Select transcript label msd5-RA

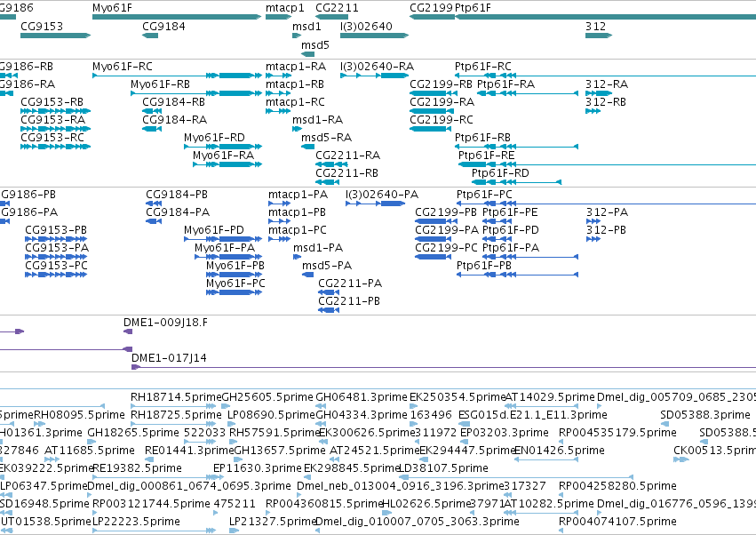(326, 138)
